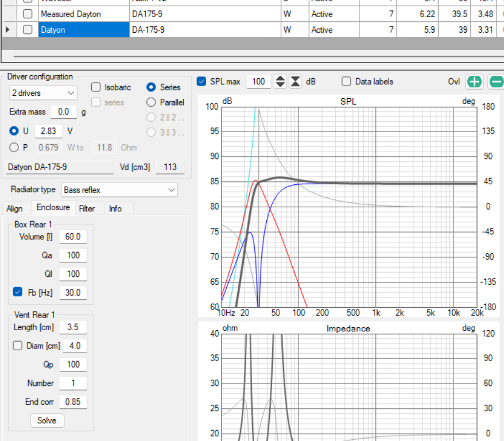Image resolution: width=504 pixels, height=441 pixels.
Task: Select the Series radio button
Action: [151, 87]
